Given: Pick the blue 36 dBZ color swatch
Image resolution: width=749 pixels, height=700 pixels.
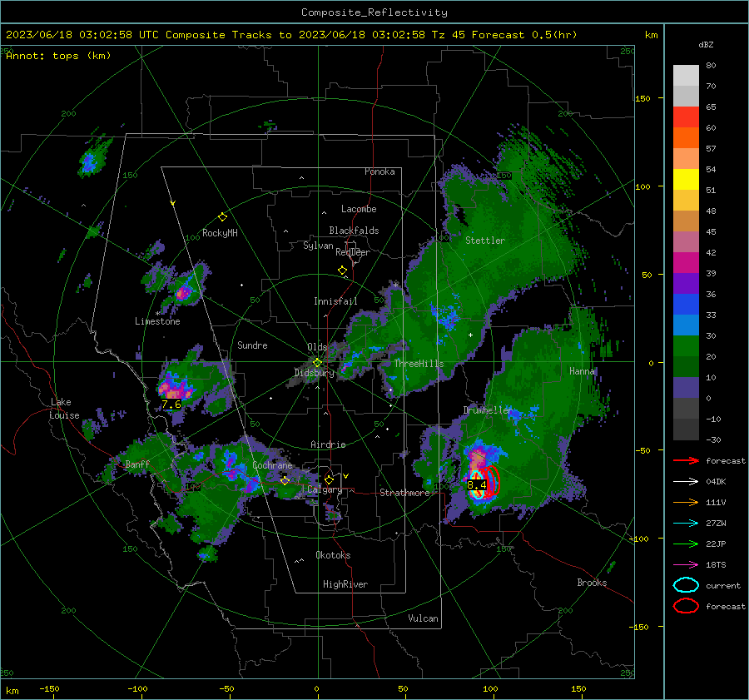Looking at the screenshot, I should pos(686,304).
